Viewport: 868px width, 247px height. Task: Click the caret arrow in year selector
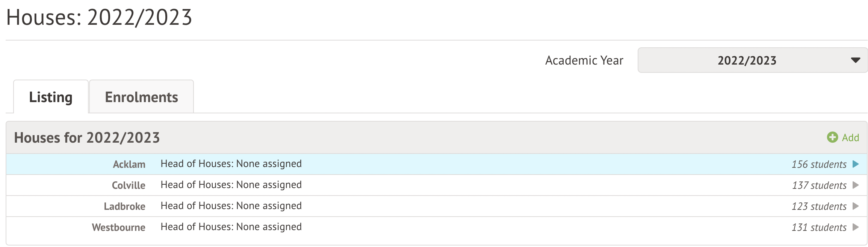(x=856, y=60)
